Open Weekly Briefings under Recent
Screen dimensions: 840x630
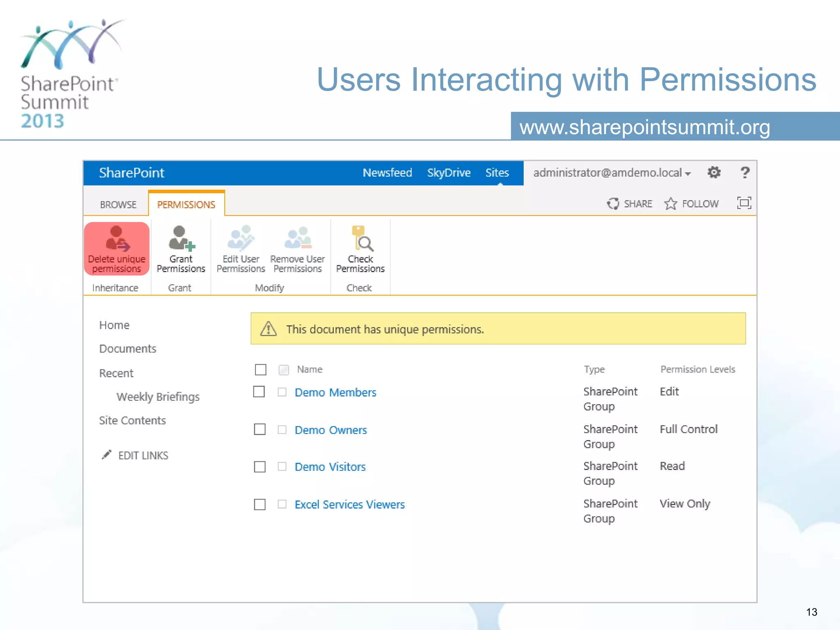pos(158,397)
